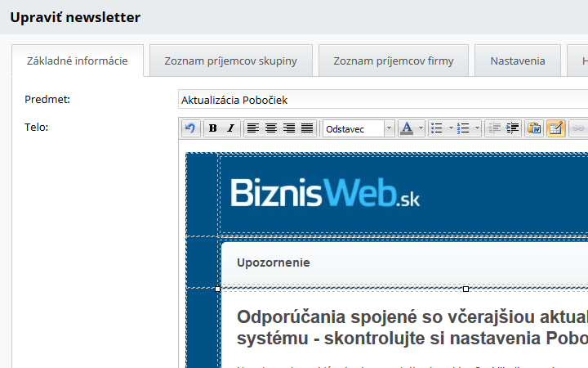Center align the text
This screenshot has height=368, width=588.
271,128
